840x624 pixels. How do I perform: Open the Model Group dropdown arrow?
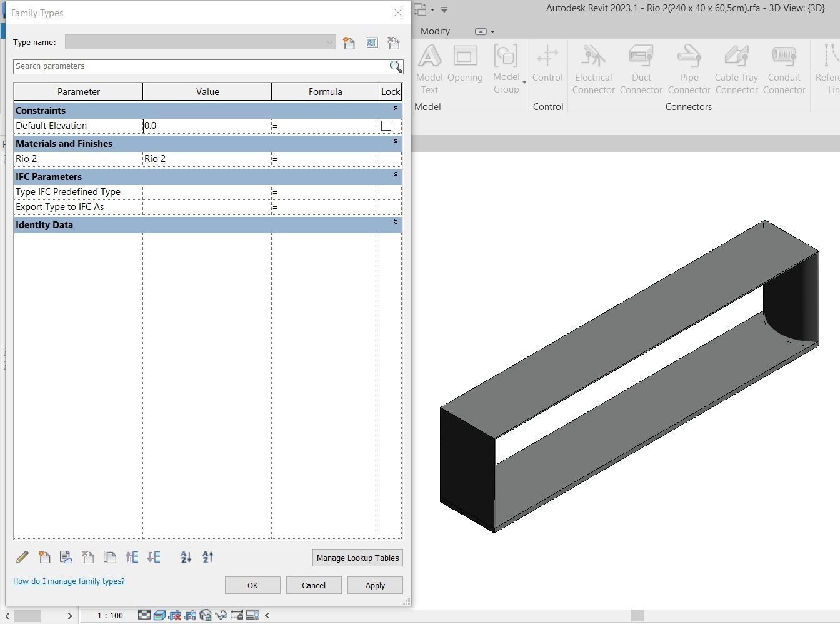tap(524, 83)
